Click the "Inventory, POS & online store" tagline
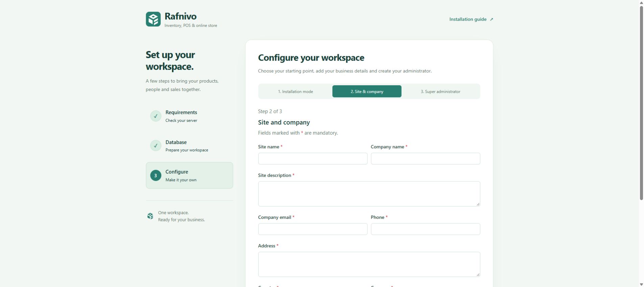644x287 pixels. 191,26
